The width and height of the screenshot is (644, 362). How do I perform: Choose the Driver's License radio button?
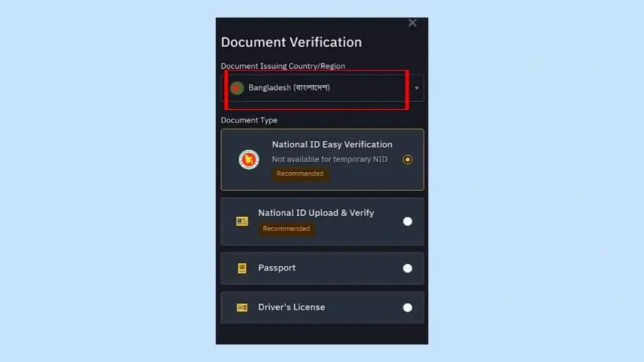408,307
